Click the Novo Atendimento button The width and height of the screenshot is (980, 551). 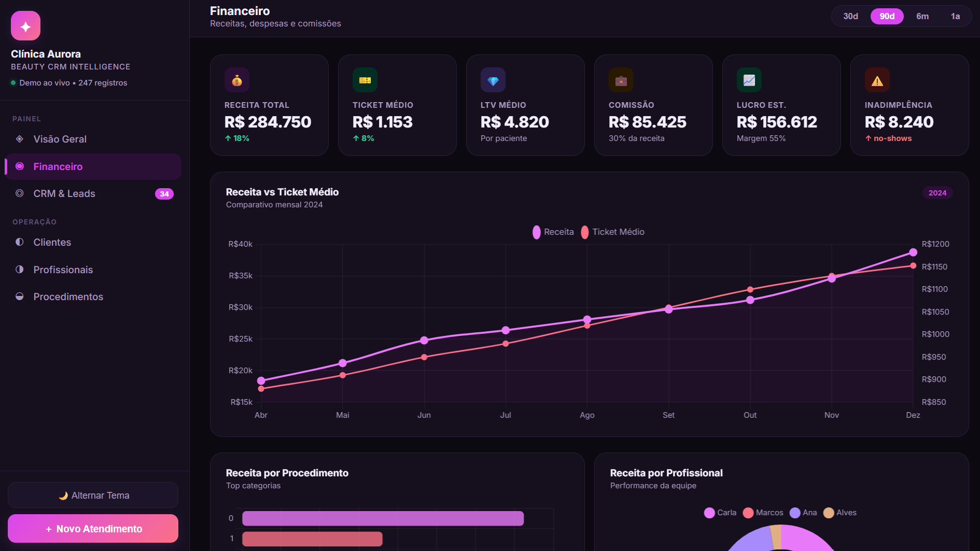click(93, 529)
